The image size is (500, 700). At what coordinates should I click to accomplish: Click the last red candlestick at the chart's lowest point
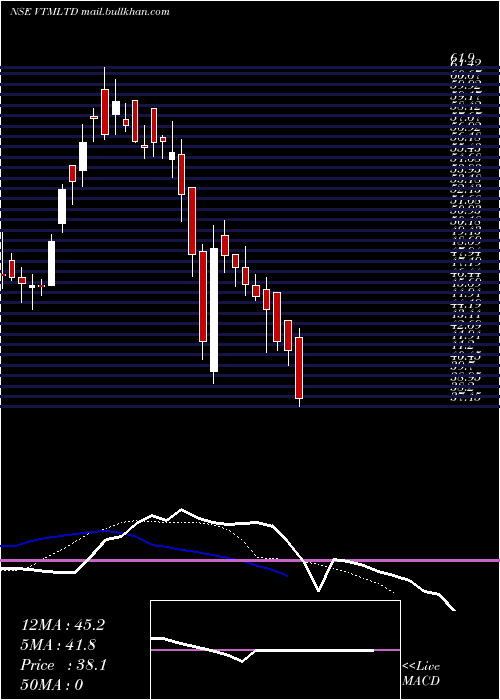point(299,368)
